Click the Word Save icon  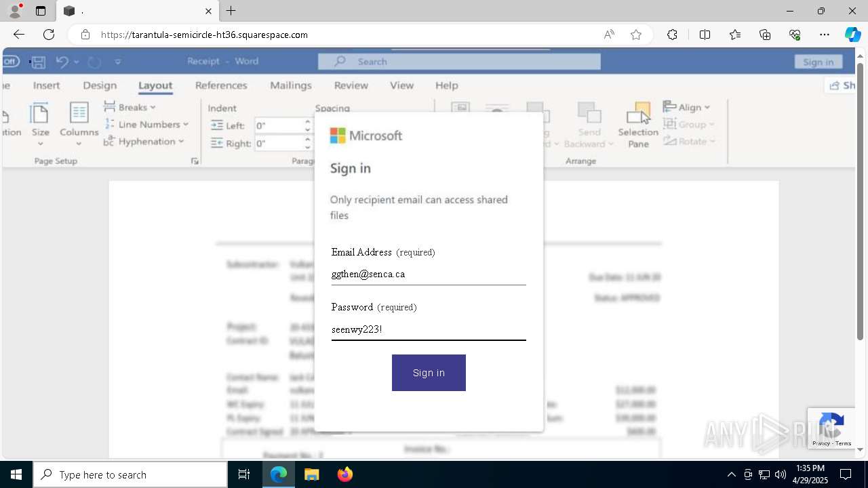(39, 62)
